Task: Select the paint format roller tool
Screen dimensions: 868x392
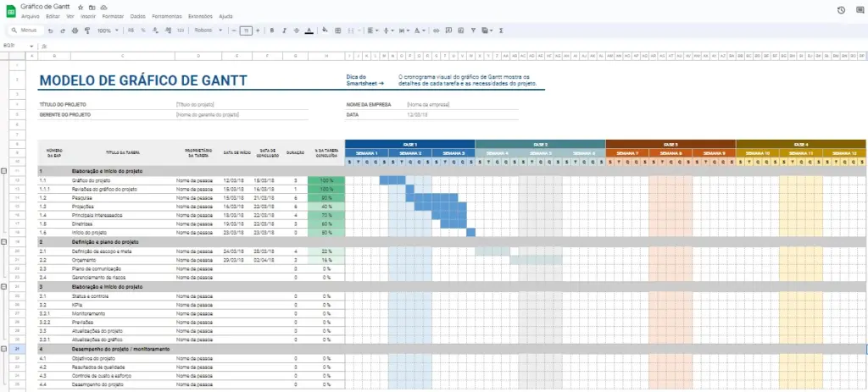Action: coord(86,30)
